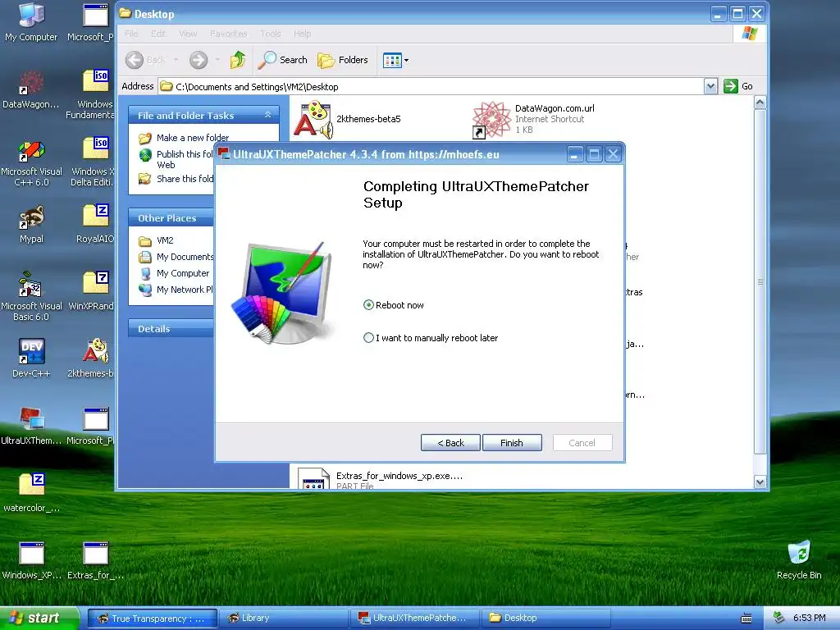The height and width of the screenshot is (630, 840).
Task: Expand the Address bar dropdown
Action: 710,86
